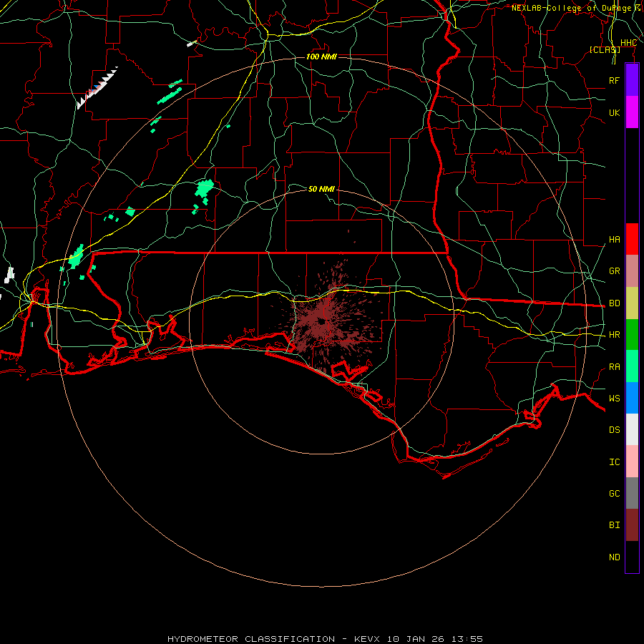The image size is (644, 644).
Task: Click the ND legend label
Action: coord(614,557)
